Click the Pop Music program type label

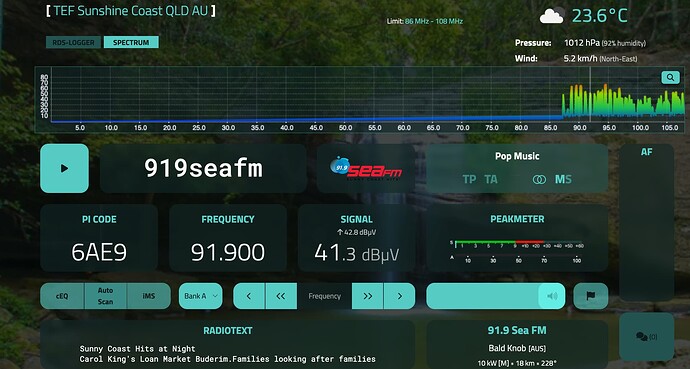tap(517, 156)
